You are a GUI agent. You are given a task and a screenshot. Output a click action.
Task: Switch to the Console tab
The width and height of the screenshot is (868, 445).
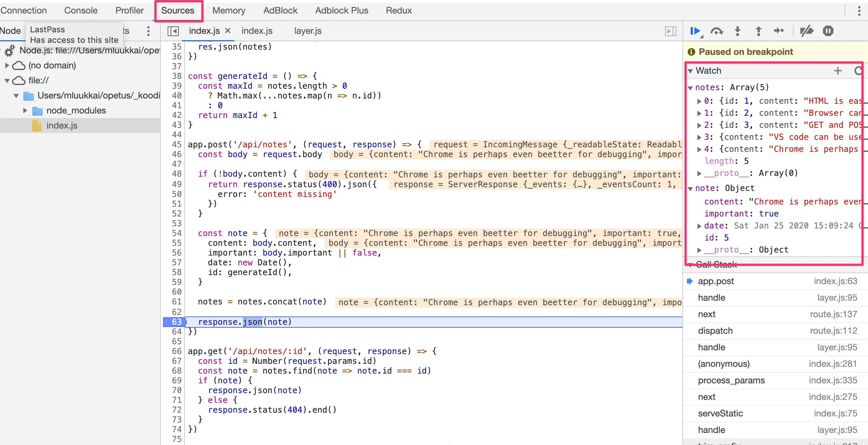[x=81, y=11]
